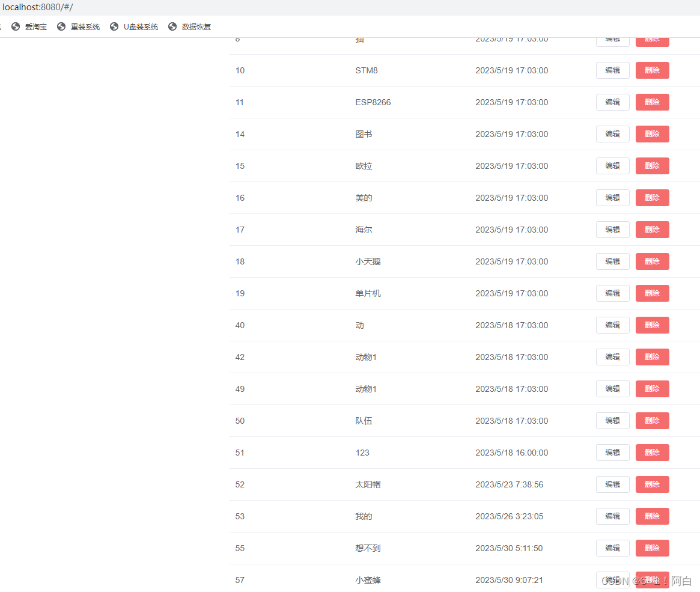The height and width of the screenshot is (592, 700).
Task: Select the name cell 想不到
Action: pyautogui.click(x=368, y=548)
